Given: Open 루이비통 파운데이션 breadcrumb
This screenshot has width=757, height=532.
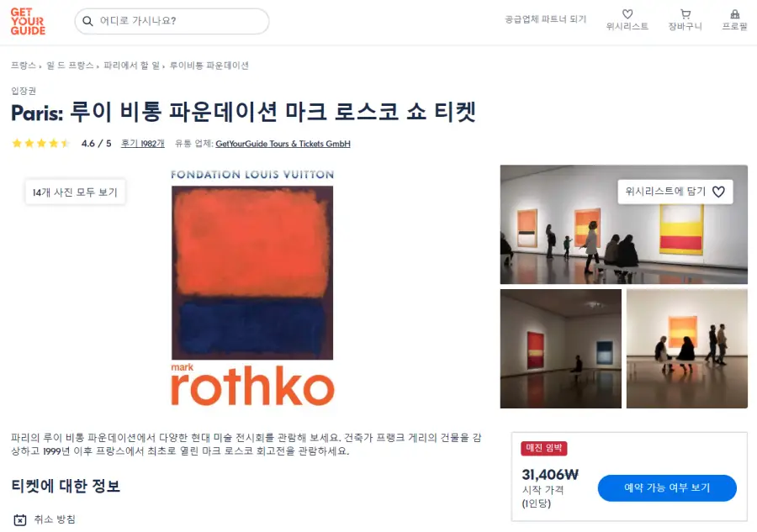Looking at the screenshot, I should click(209, 65).
